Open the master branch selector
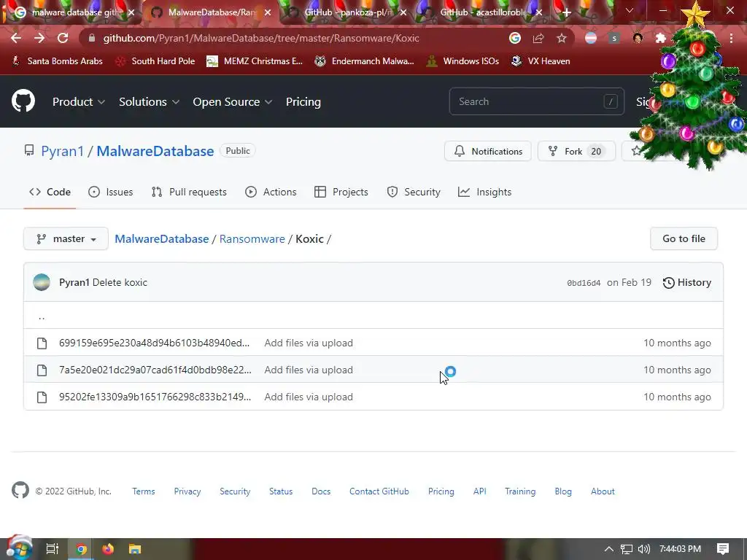 click(x=66, y=238)
